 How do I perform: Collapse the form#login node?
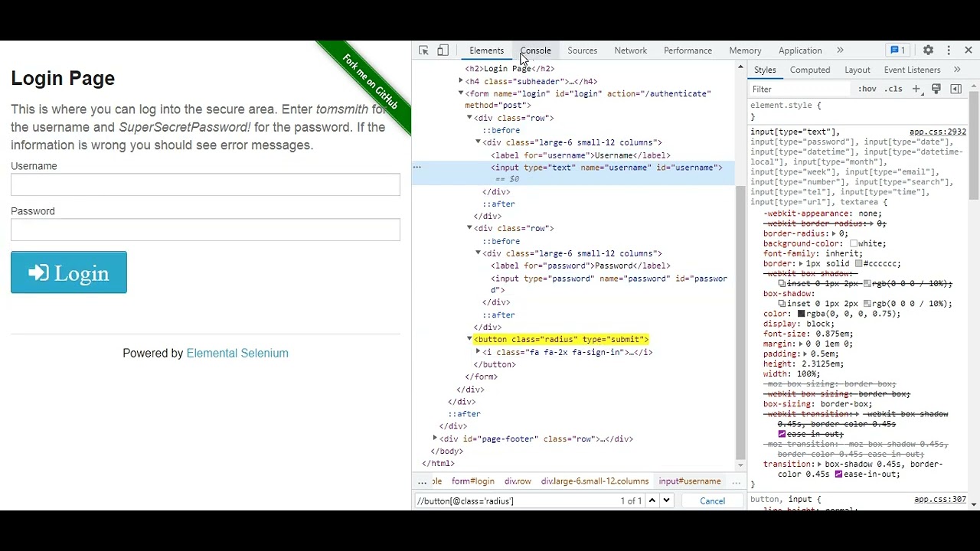[x=461, y=93]
